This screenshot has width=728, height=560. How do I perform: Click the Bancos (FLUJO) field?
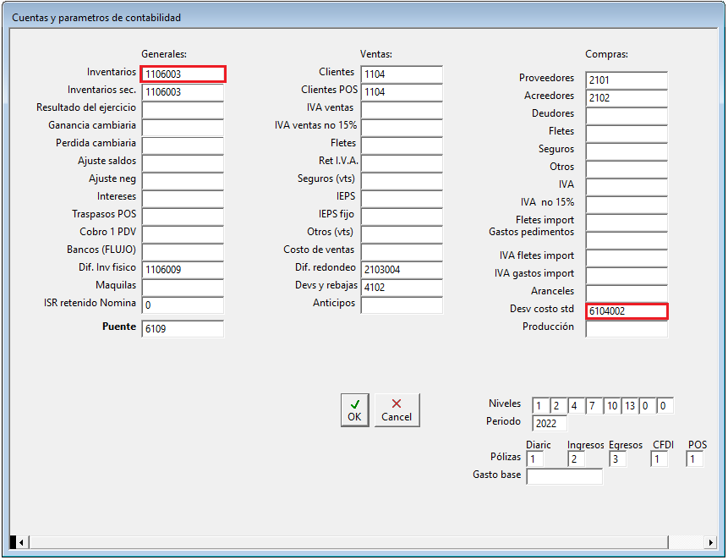pyautogui.click(x=183, y=252)
